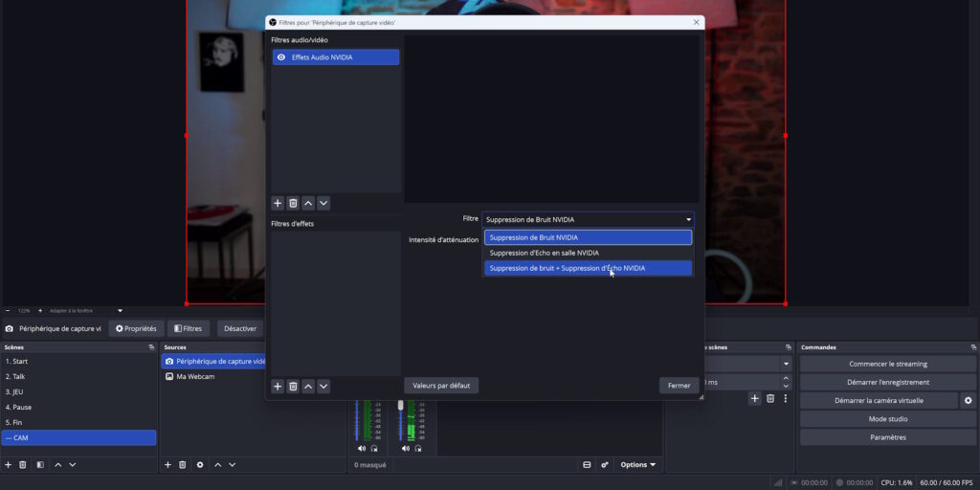
Task: Decrease transition duration with down arrow
Action: [787, 386]
